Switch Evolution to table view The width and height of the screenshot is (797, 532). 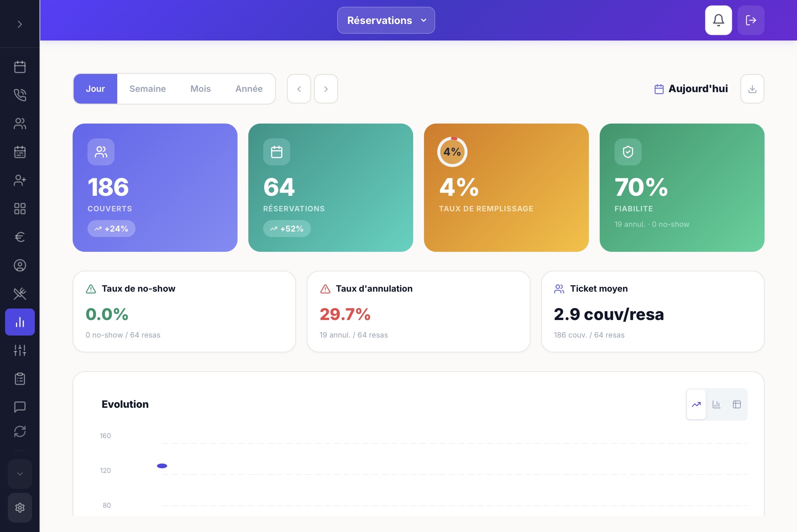coord(737,404)
